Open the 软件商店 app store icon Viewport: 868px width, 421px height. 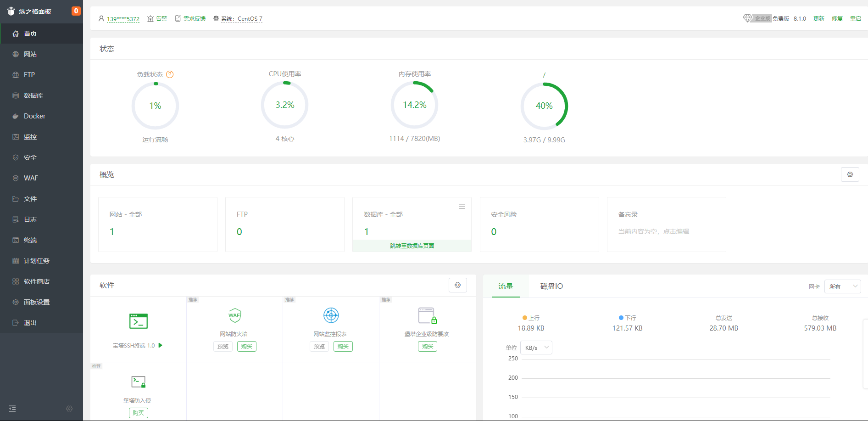coord(16,281)
